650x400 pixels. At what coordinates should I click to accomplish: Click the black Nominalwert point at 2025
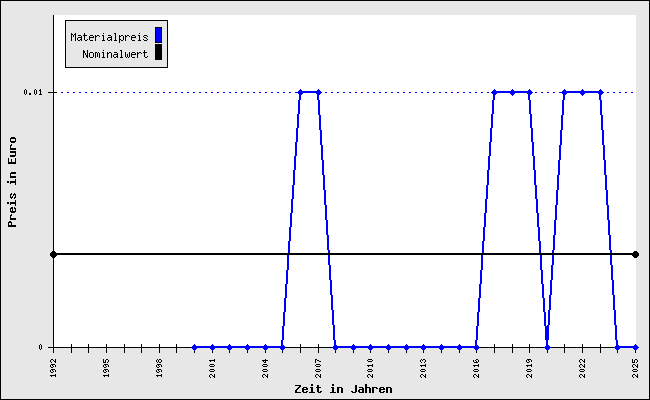635,254
